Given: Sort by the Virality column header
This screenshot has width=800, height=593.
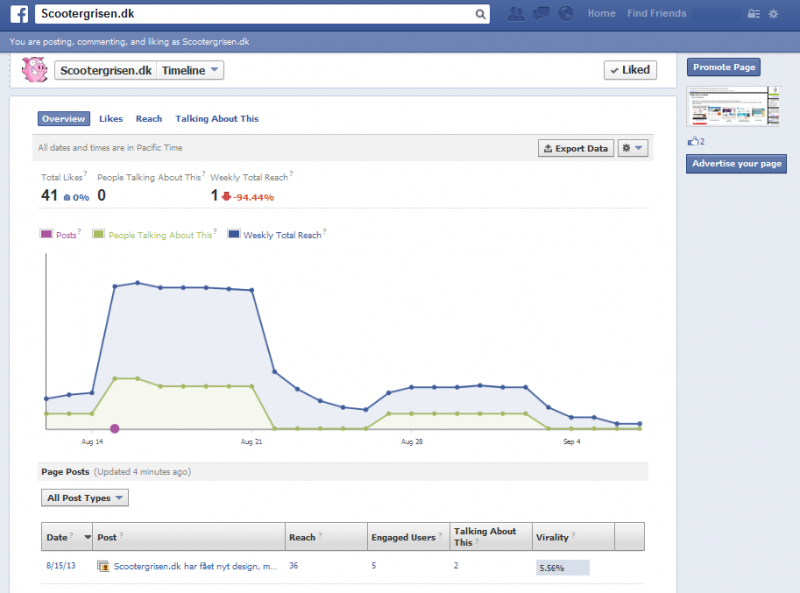Looking at the screenshot, I should click(573, 536).
